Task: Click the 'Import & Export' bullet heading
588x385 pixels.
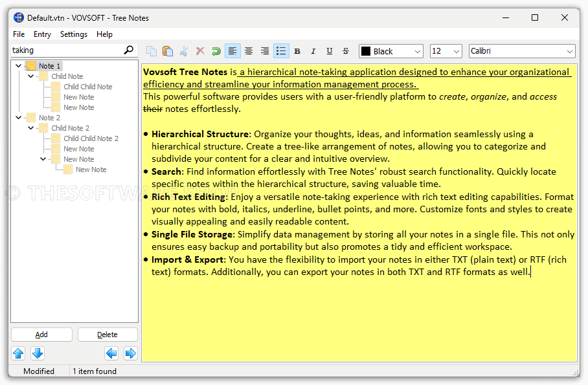Action: (188, 259)
